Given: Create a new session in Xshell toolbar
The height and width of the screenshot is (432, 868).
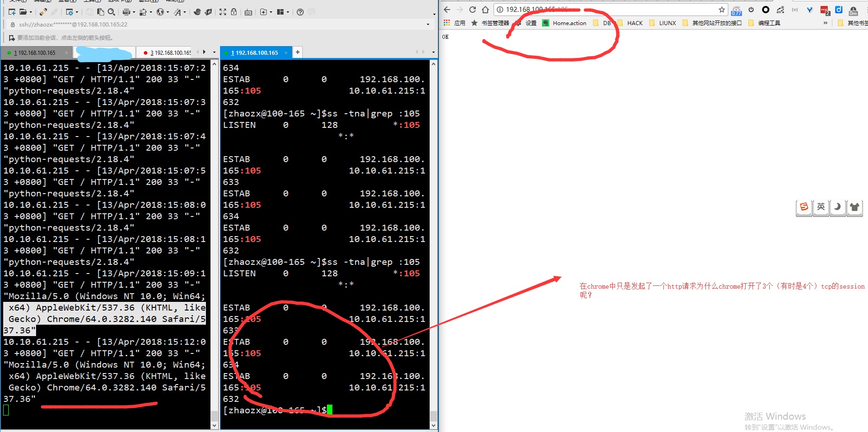Looking at the screenshot, I should pos(12,12).
